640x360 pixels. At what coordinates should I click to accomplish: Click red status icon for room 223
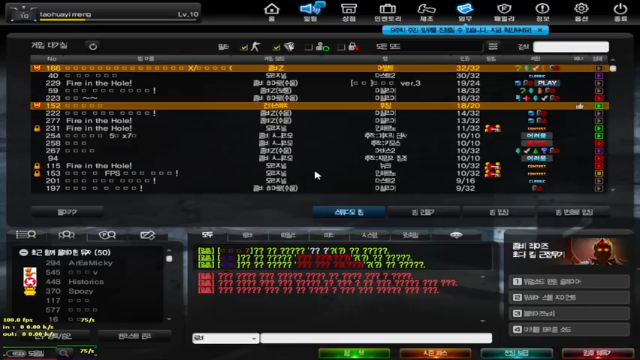(x=599, y=98)
